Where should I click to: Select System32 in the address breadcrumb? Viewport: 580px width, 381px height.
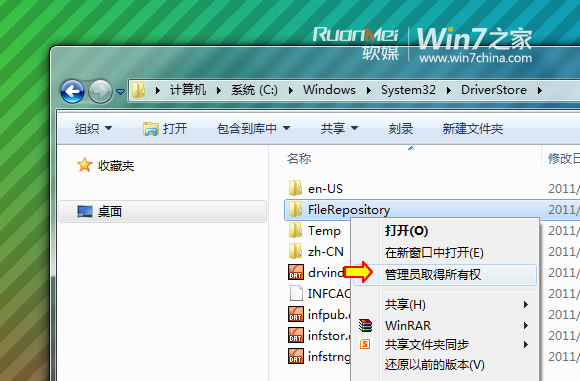pos(408,90)
